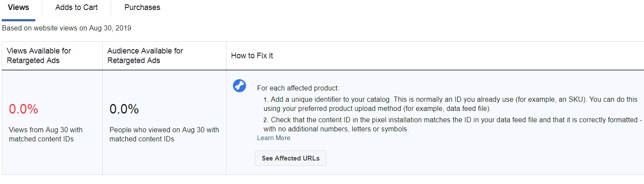Image resolution: width=644 pixels, height=184 pixels.
Task: Select the Audience Available for Retargeted Ads header
Action: pos(145,56)
